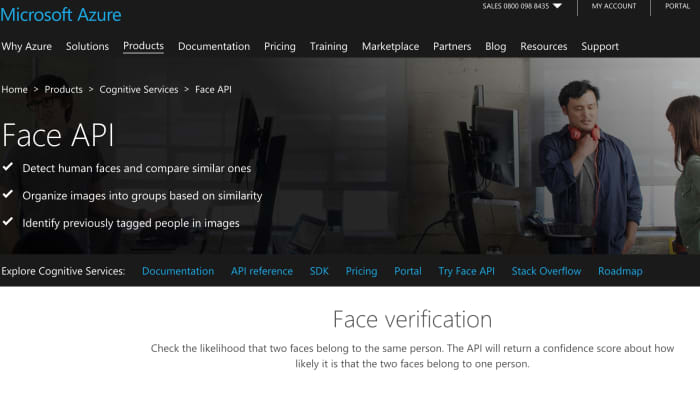Click the Face verification heading

coord(412,320)
